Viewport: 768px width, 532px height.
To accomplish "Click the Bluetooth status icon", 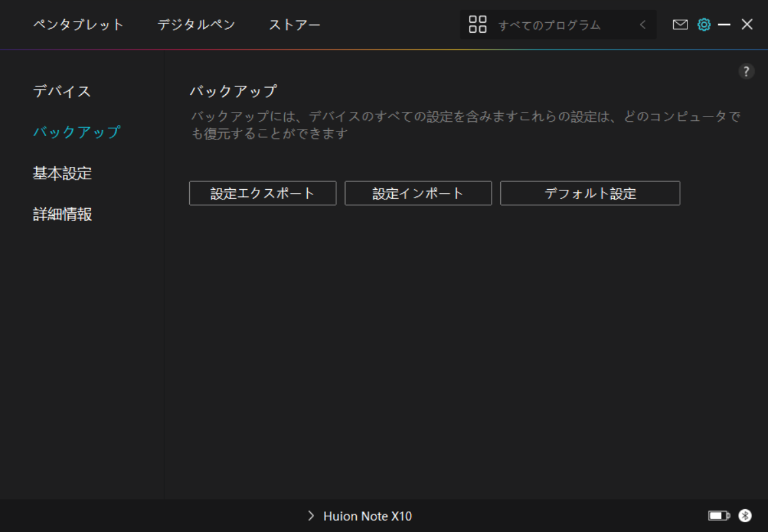I will [745, 516].
